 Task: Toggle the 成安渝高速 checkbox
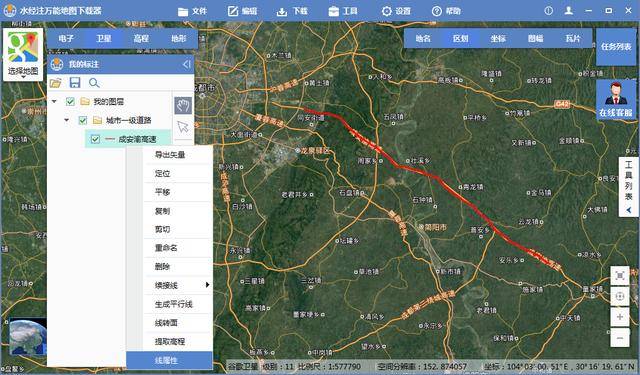(x=96, y=139)
